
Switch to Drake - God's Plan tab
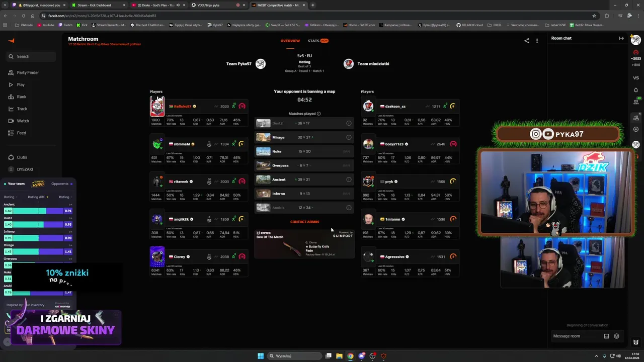click(x=156, y=5)
